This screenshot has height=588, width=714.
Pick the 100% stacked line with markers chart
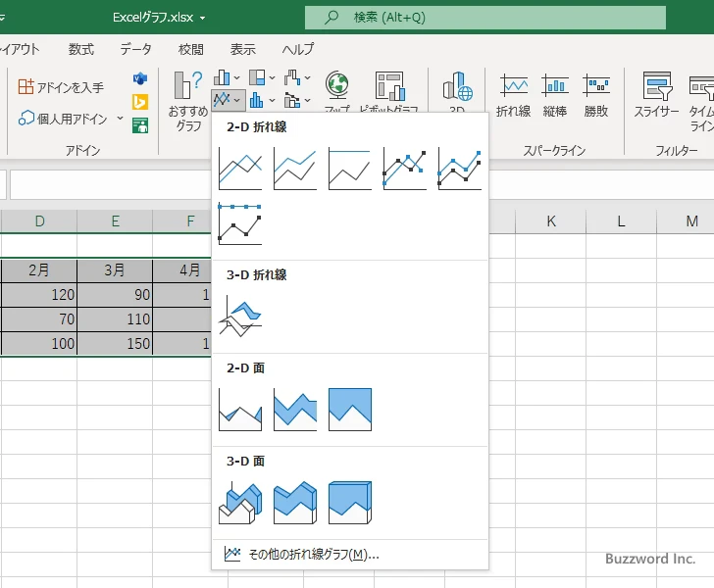point(240,222)
